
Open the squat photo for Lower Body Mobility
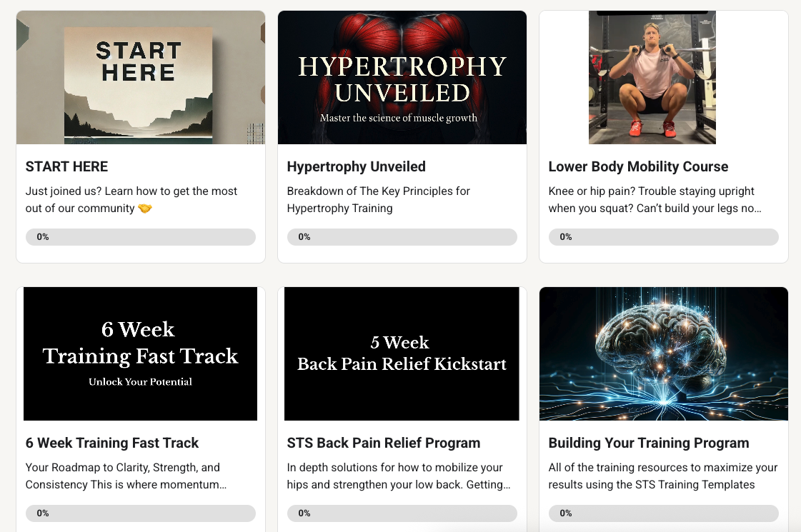(652, 78)
